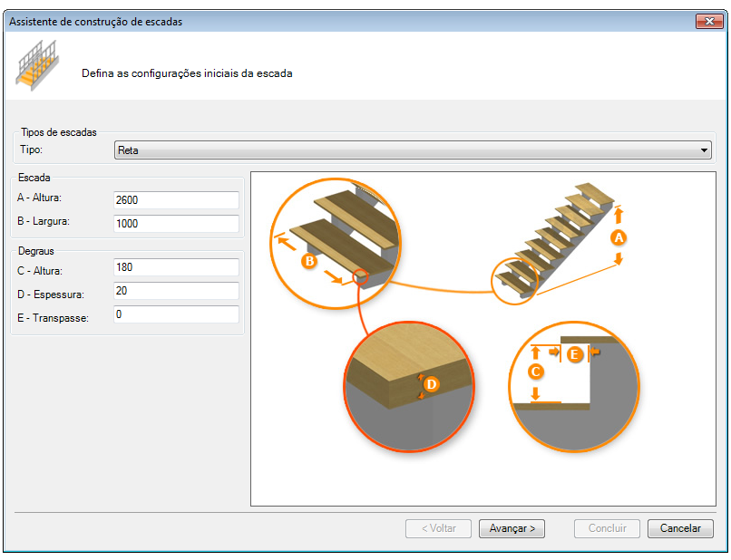The image size is (731, 560).
Task: Click the orange C marker in diagram
Action: pyautogui.click(x=536, y=372)
